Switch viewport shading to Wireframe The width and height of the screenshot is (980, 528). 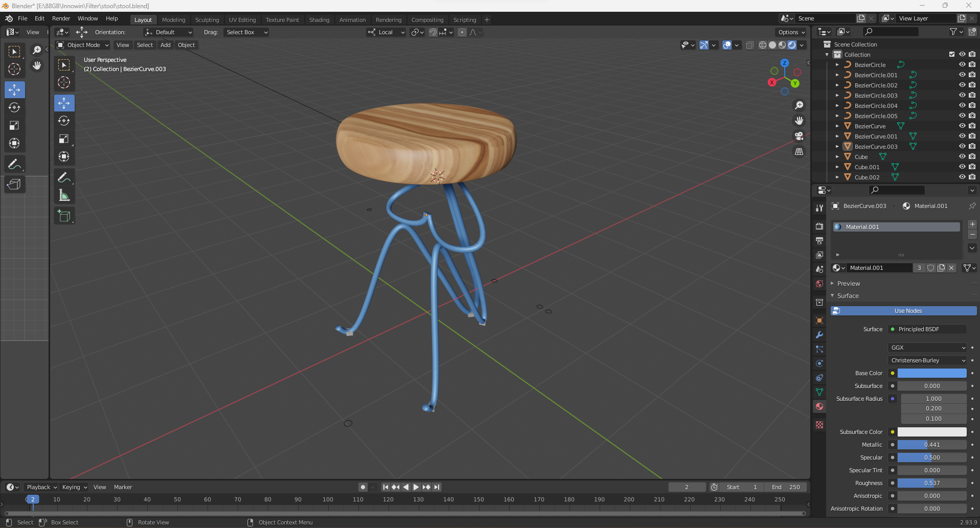pyautogui.click(x=763, y=45)
